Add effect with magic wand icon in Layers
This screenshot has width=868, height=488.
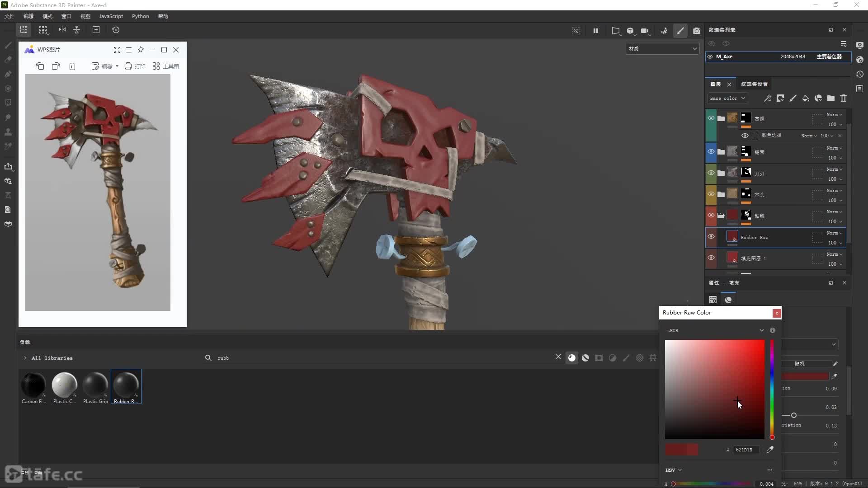[768, 98]
